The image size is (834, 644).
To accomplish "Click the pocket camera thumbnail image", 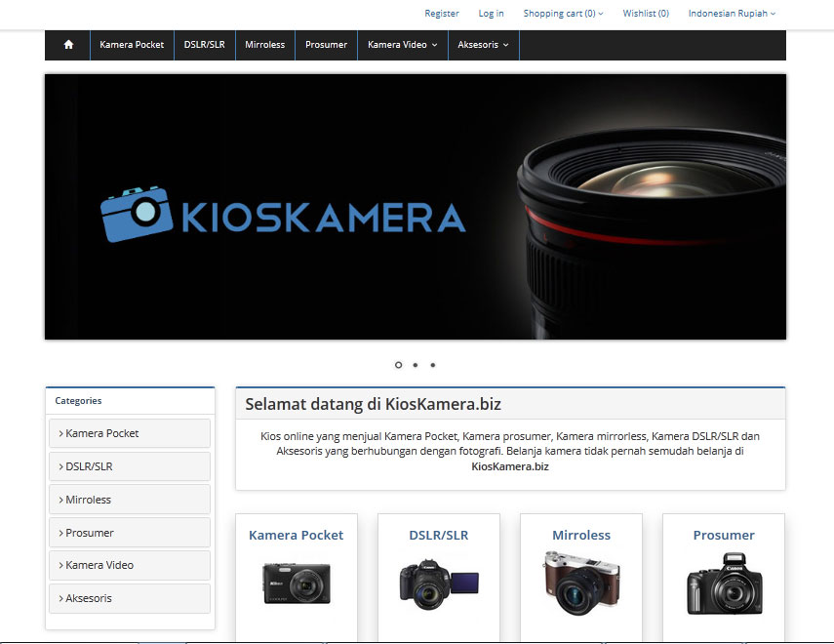I will coord(297,584).
